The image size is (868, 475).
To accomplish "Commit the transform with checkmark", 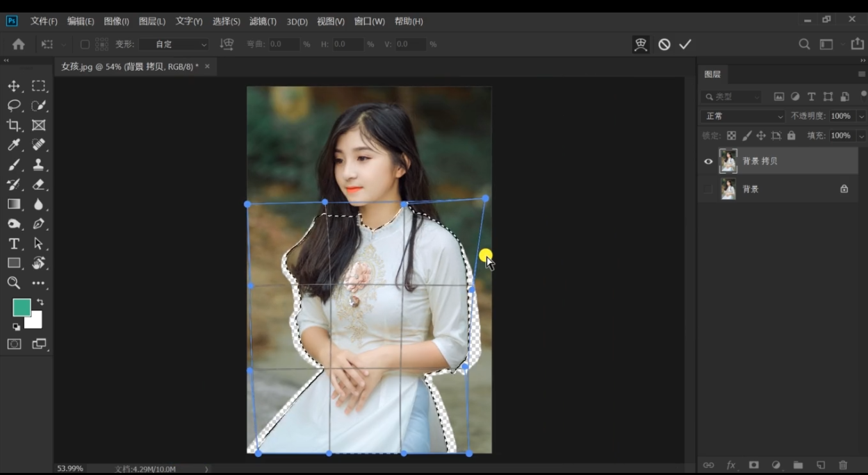I will coord(685,44).
